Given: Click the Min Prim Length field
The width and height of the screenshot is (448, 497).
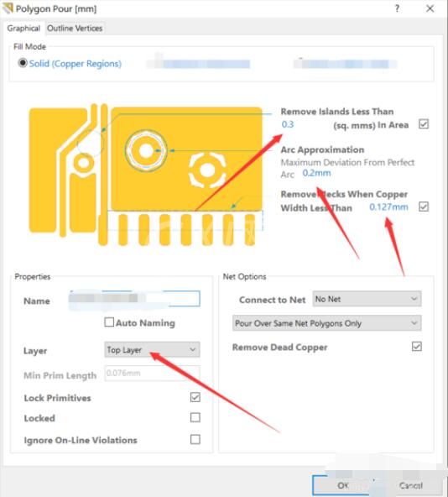Looking at the screenshot, I should [x=152, y=374].
